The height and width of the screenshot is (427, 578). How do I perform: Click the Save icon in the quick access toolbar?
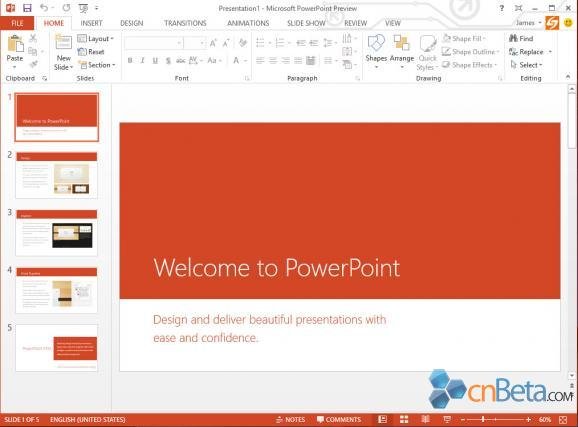coord(27,8)
